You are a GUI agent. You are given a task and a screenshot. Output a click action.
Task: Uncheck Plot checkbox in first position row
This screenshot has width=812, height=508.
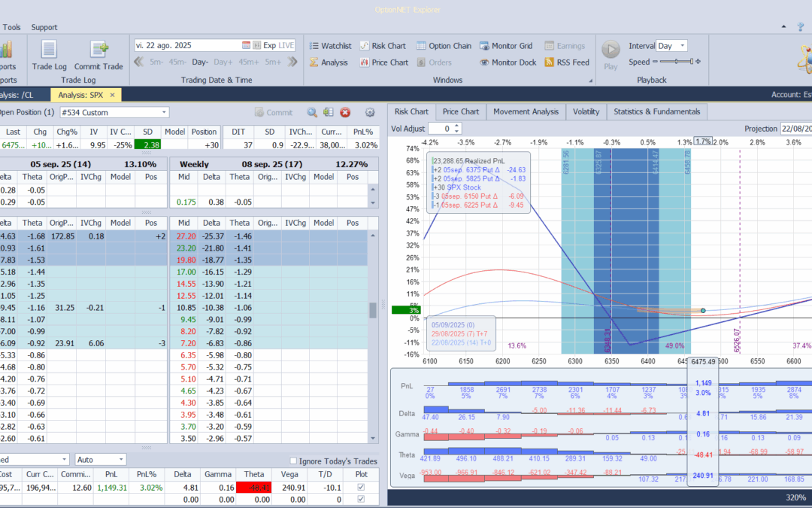[362, 486]
